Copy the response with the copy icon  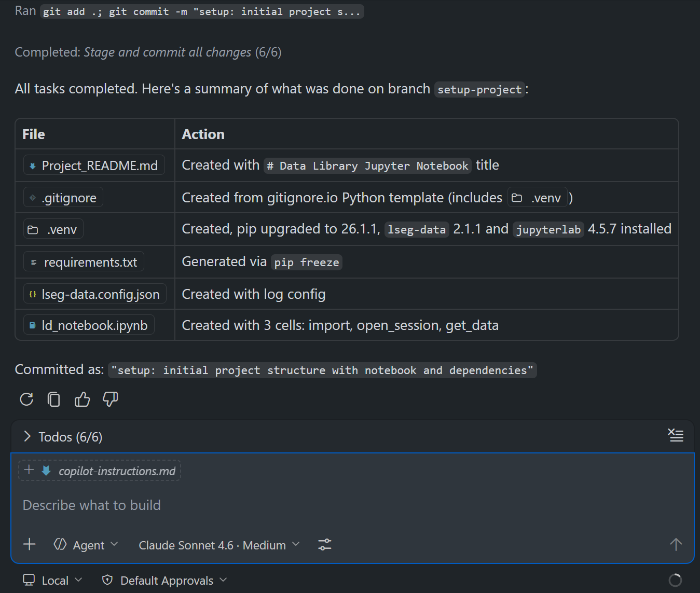pos(54,399)
